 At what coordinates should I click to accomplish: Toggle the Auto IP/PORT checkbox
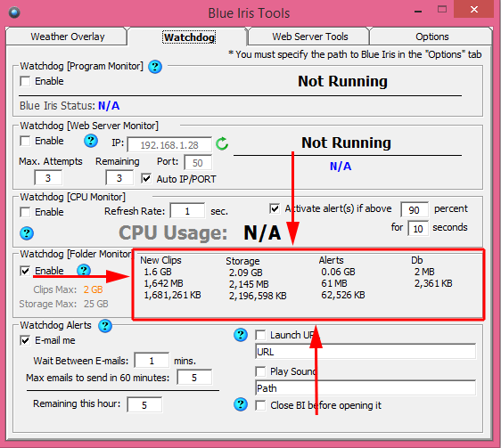click(x=146, y=178)
